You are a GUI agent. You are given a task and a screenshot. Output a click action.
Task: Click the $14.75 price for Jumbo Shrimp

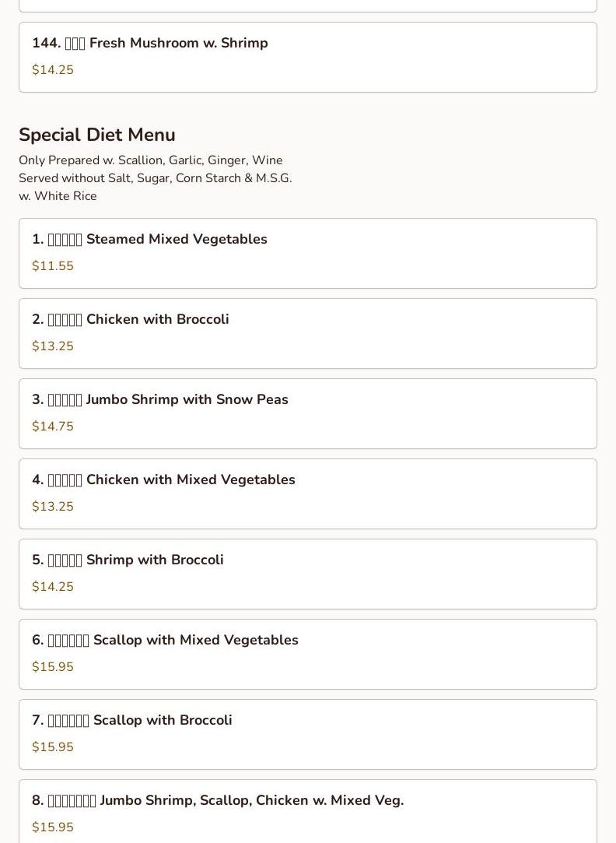coord(53,427)
